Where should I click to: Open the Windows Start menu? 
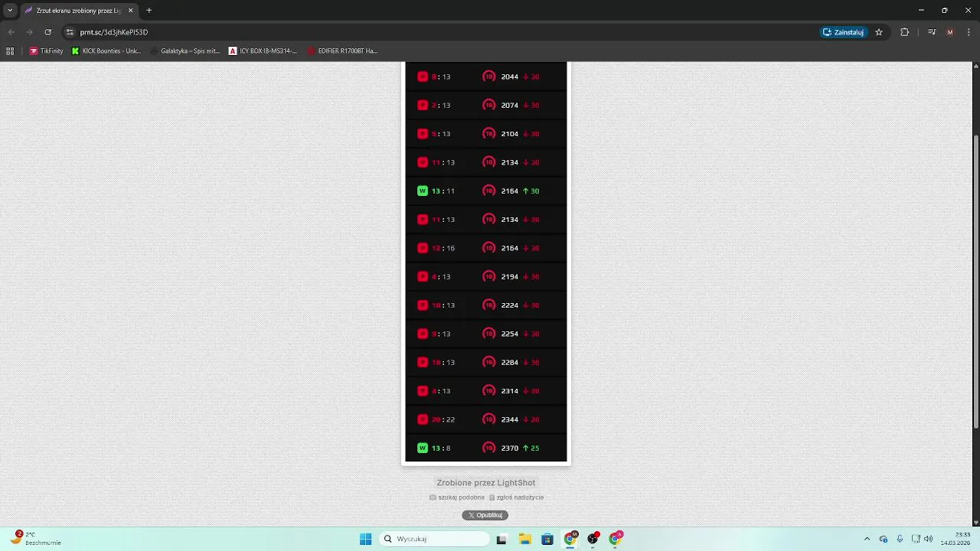(365, 539)
